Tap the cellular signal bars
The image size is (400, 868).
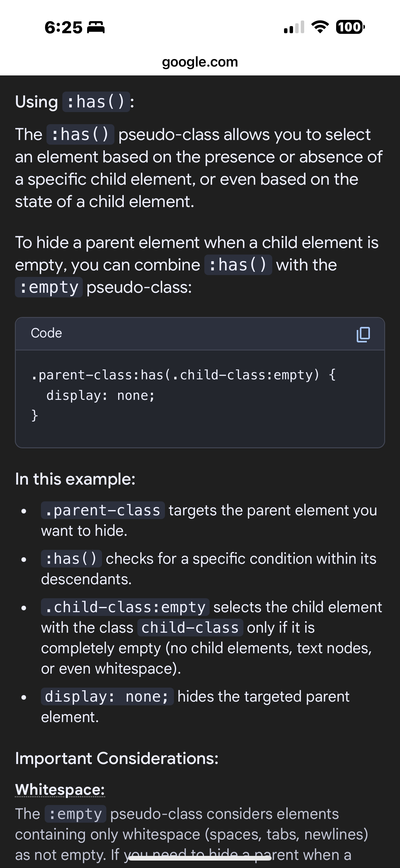coord(294,27)
